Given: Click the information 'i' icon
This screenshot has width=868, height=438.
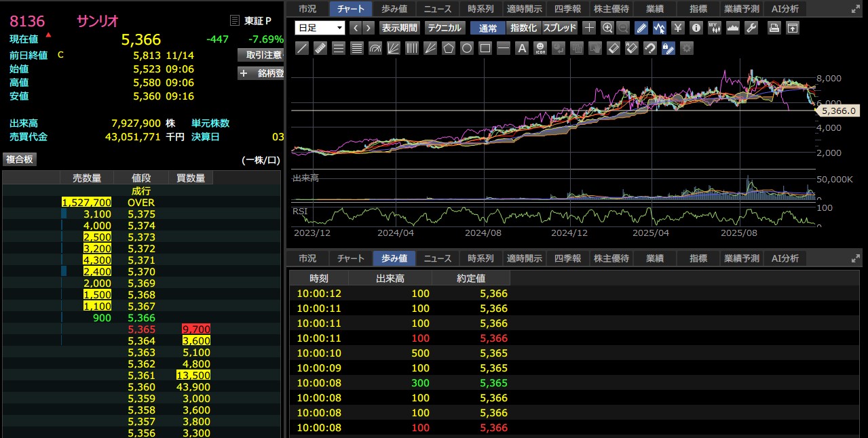Looking at the screenshot, I should pos(696,28).
